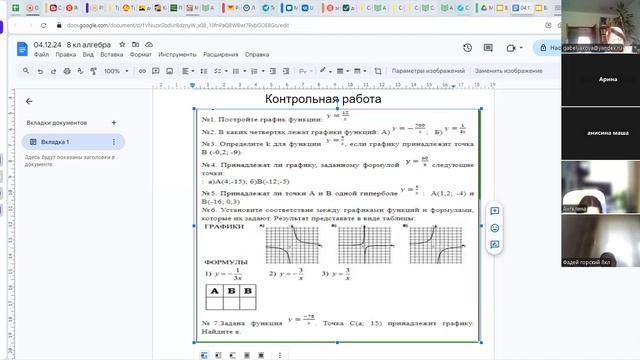Set the image to Break text

pos(232,356)
